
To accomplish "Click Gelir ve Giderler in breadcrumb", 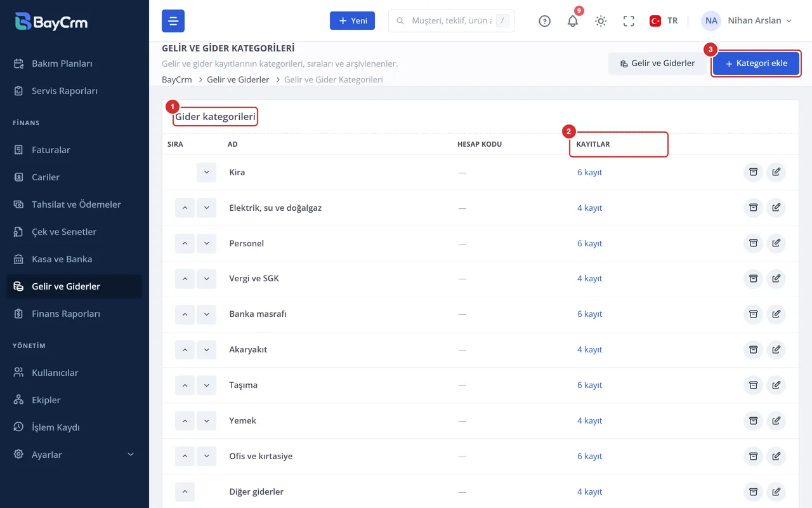I will (238, 80).
